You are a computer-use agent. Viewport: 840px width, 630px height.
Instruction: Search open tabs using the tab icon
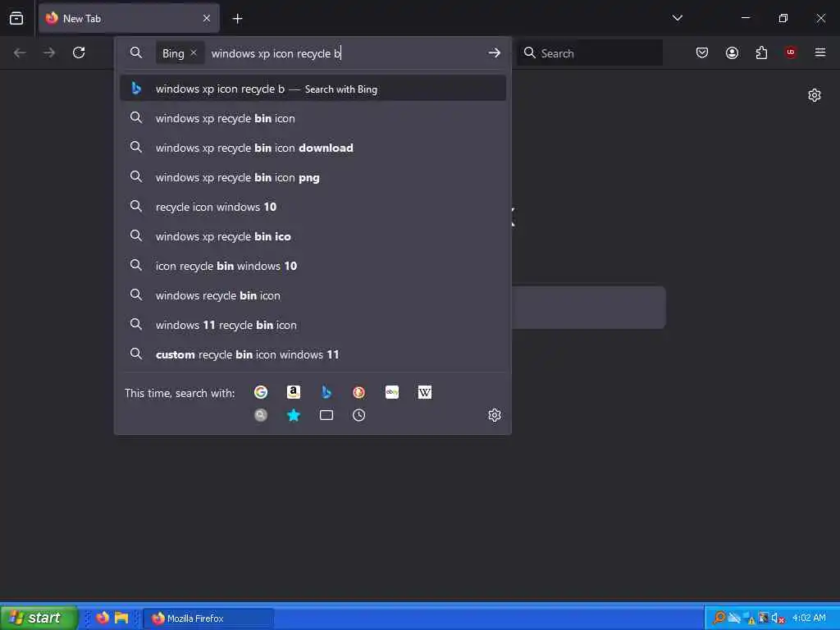(326, 415)
